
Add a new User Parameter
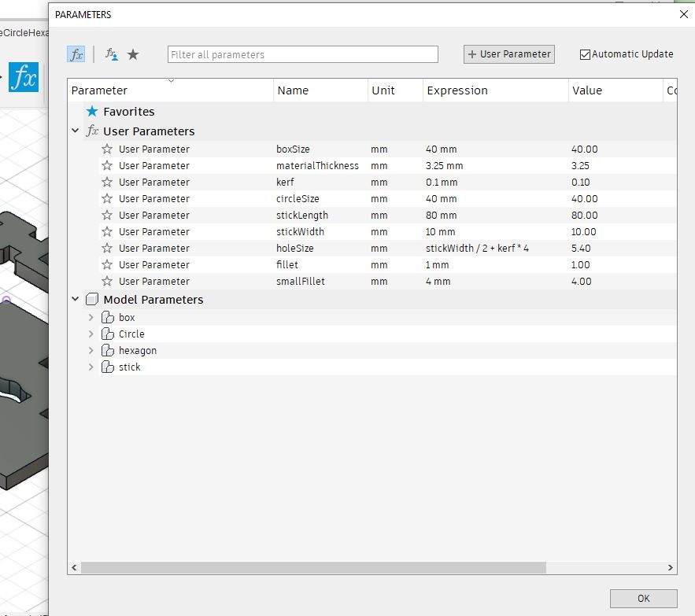tap(508, 54)
